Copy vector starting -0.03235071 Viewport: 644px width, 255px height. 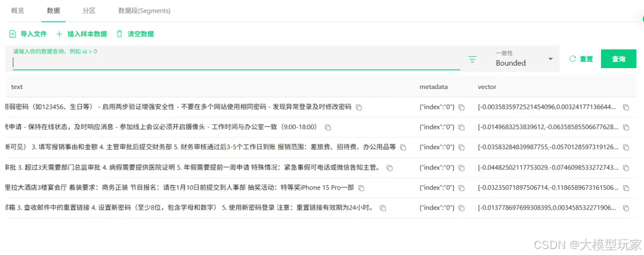[x=626, y=188]
